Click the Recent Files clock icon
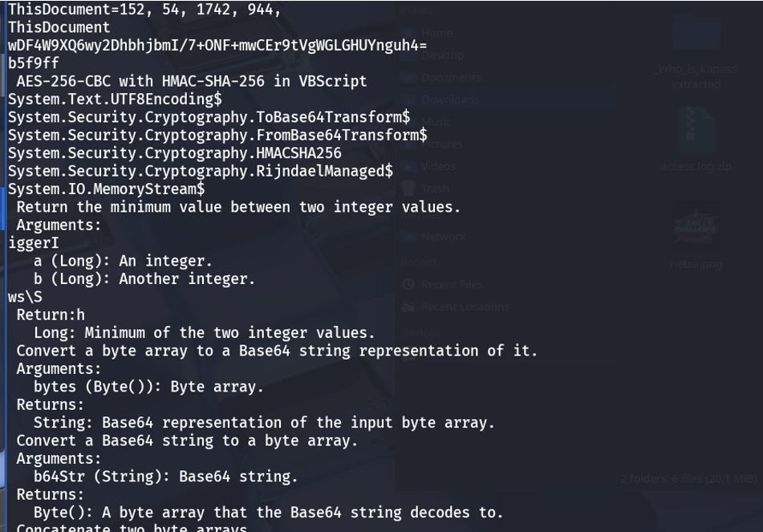The image size is (763, 532). pyautogui.click(x=408, y=284)
